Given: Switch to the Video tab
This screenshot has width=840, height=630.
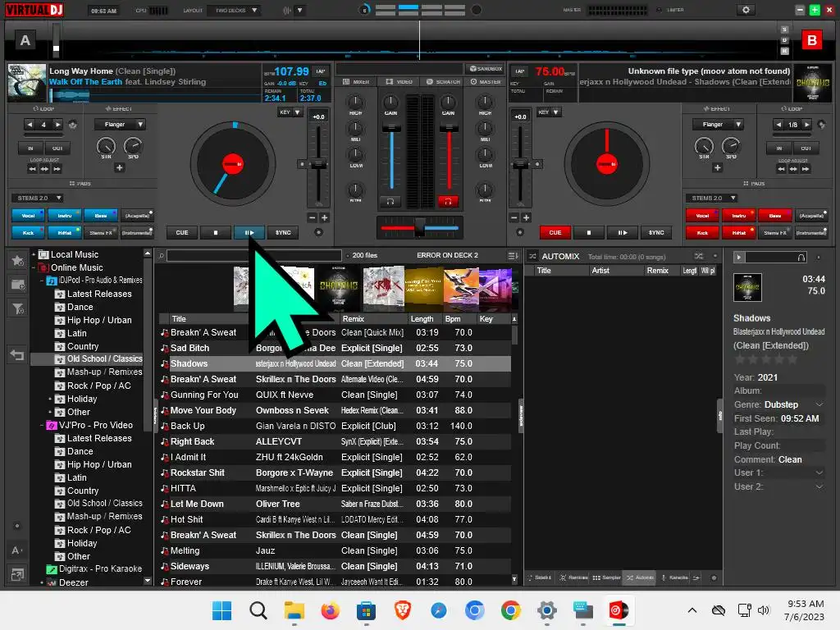Looking at the screenshot, I should [399, 82].
